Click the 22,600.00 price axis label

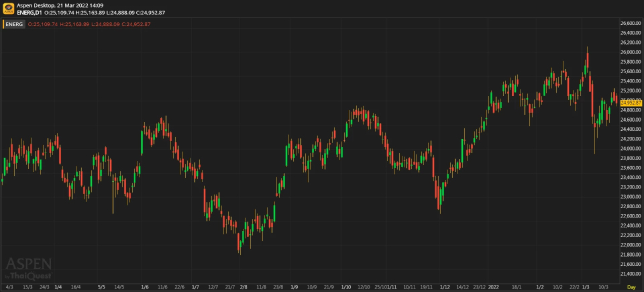point(631,216)
